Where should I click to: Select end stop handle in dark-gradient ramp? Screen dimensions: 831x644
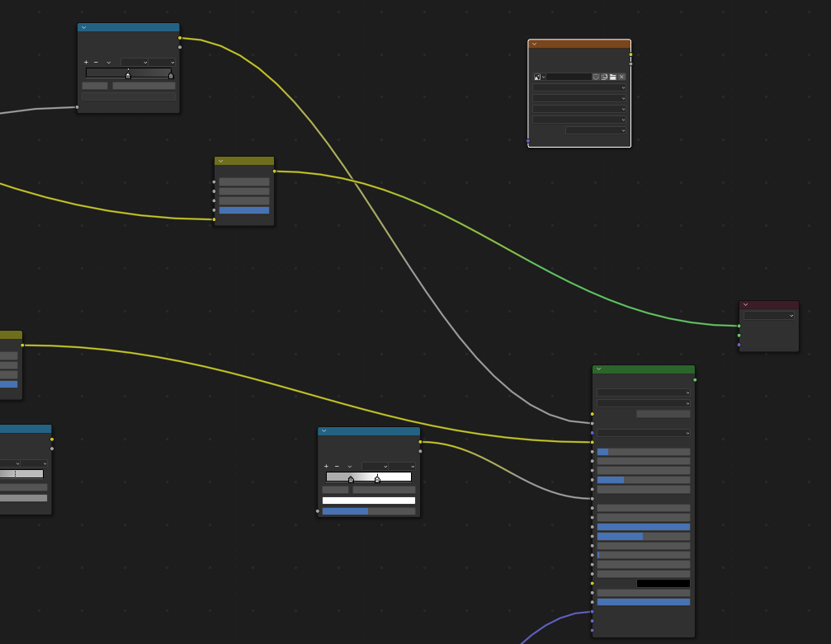point(171,76)
